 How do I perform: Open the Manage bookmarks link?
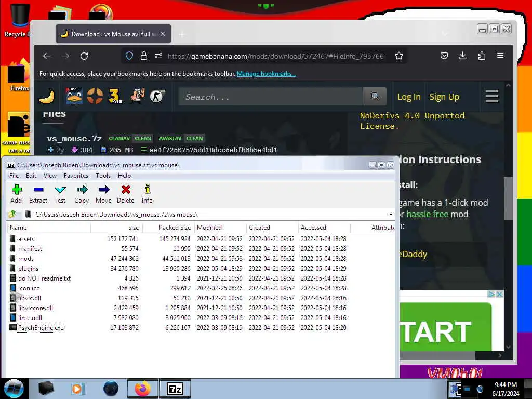(267, 74)
